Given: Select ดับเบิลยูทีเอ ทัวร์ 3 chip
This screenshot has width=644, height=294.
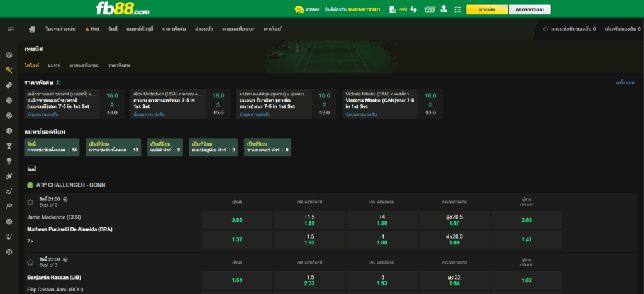Looking at the screenshot, I should [x=213, y=147].
